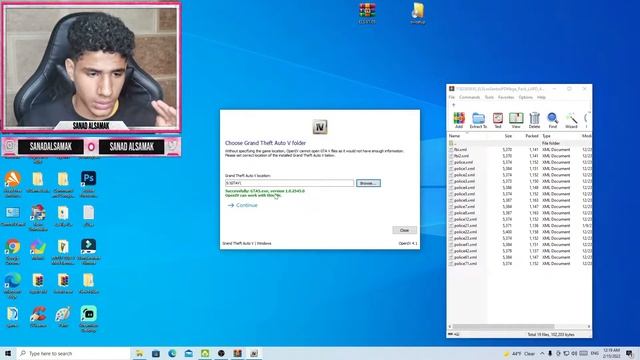Click the Find magnifier icon in WinRAR
The height and width of the screenshot is (360, 640).
point(553,120)
